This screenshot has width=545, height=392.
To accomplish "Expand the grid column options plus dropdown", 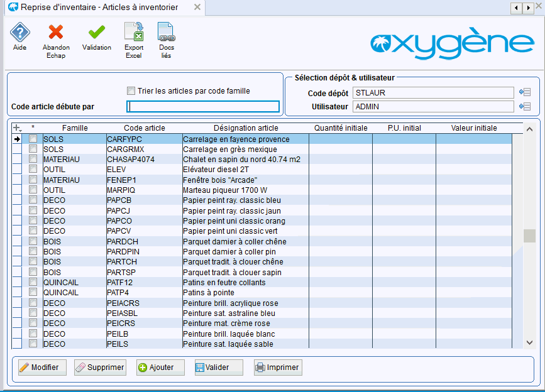I will click(x=18, y=128).
